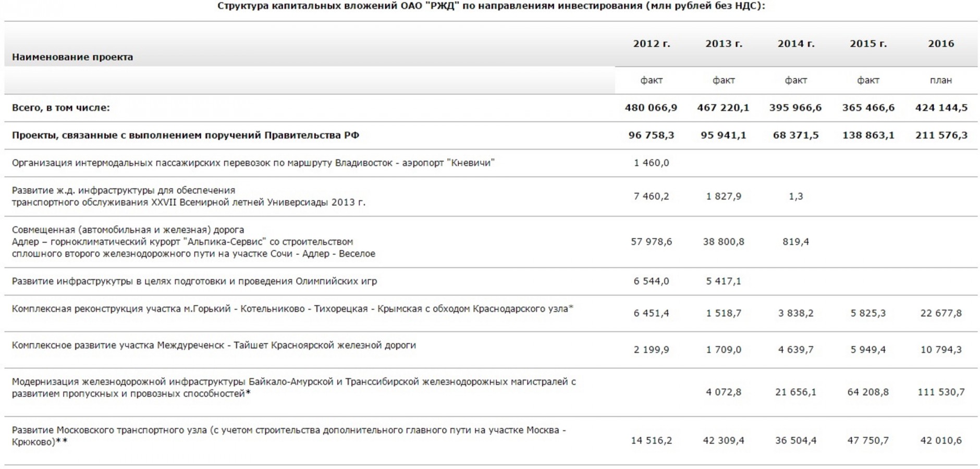Click the column header "2012 г."
The height and width of the screenshot is (469, 980).
tap(652, 44)
